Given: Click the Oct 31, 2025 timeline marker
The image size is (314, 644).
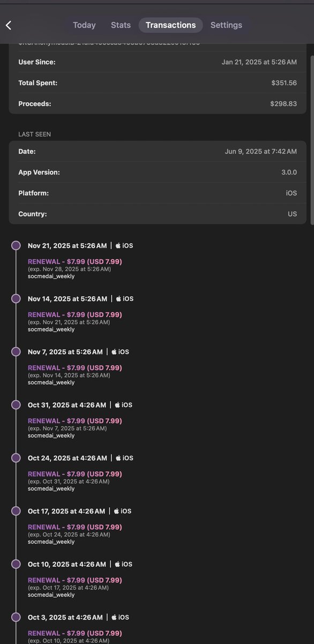Looking at the screenshot, I should pyautogui.click(x=16, y=405).
